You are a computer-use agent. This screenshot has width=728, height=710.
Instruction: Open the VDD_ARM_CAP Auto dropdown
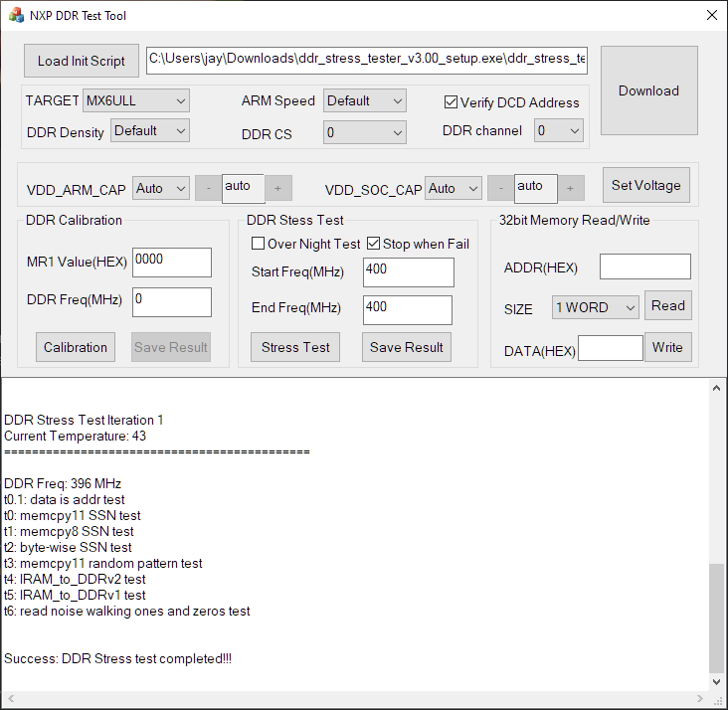pyautogui.click(x=161, y=188)
